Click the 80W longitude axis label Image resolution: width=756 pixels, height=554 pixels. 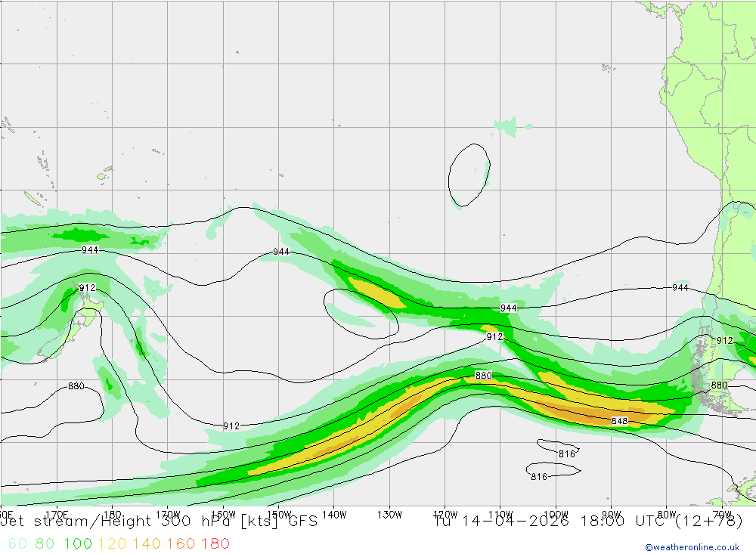[667, 515]
